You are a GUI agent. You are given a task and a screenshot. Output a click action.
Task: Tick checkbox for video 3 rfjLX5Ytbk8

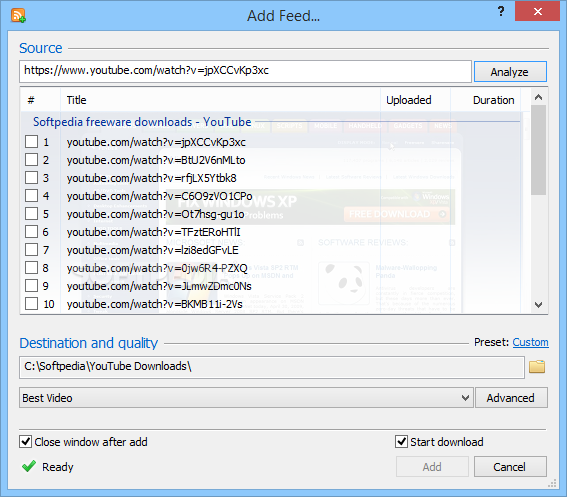click(31, 178)
